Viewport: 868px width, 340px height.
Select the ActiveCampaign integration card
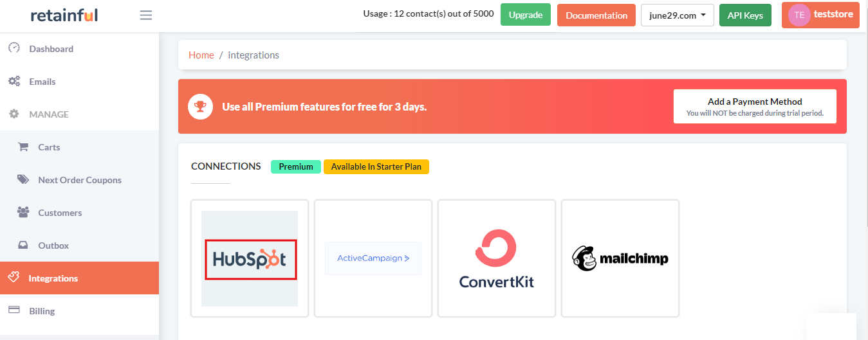[373, 258]
